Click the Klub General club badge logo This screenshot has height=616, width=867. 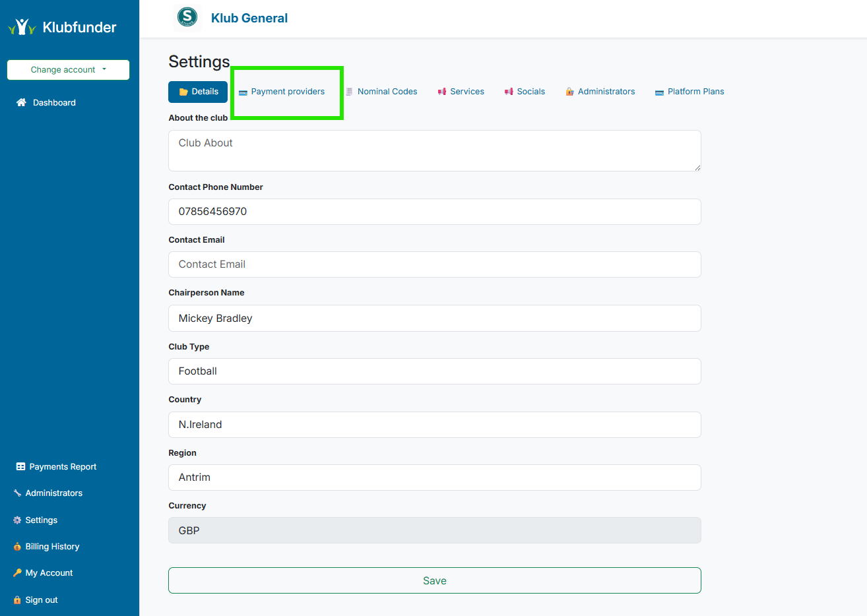187,16
